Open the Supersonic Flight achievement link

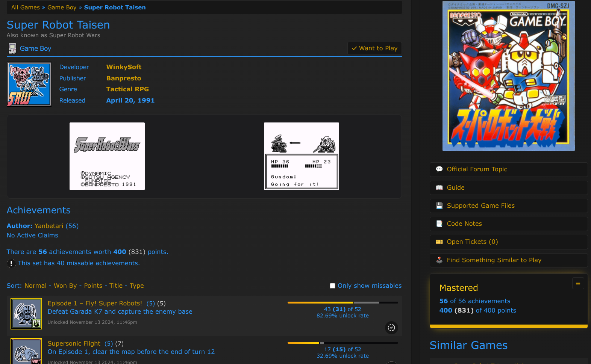(74, 343)
